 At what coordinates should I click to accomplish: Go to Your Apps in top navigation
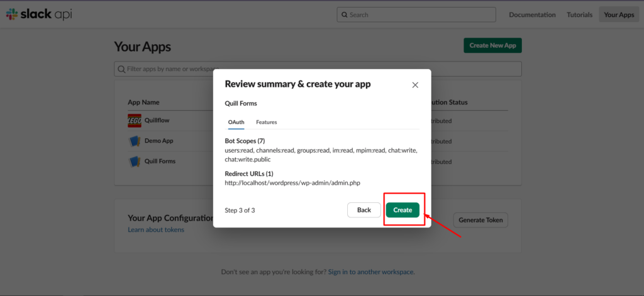pos(619,15)
